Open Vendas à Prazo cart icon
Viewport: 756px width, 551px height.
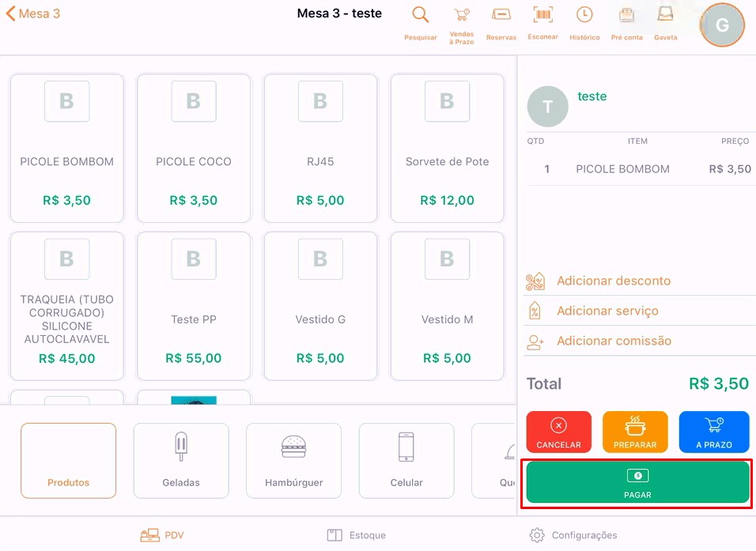point(461,25)
